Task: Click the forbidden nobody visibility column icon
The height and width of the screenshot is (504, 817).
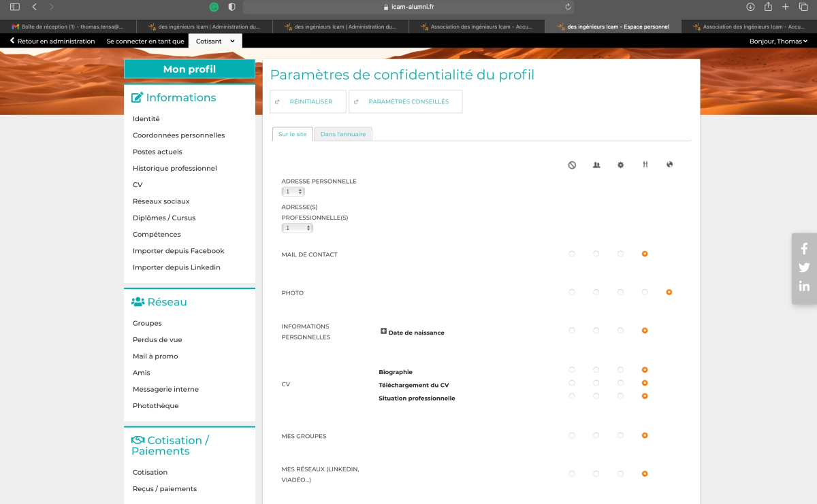Action: coord(572,165)
